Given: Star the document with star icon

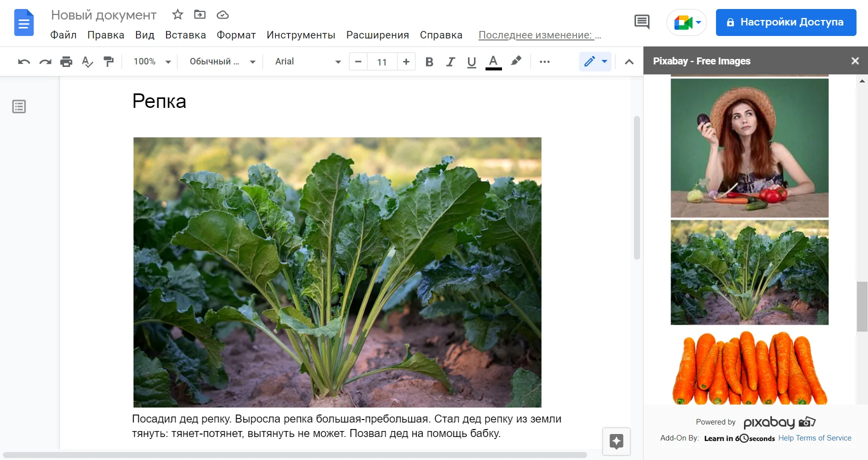Looking at the screenshot, I should pyautogui.click(x=177, y=15).
